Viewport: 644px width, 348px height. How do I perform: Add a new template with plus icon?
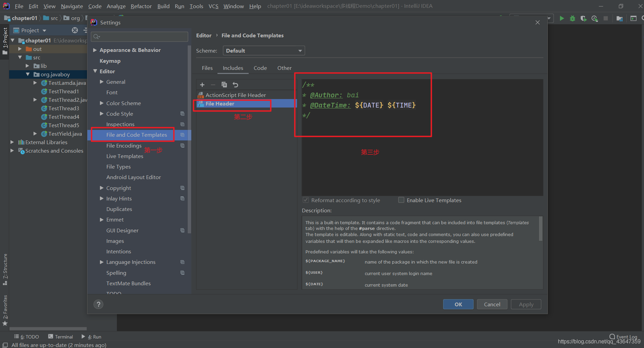pos(202,85)
